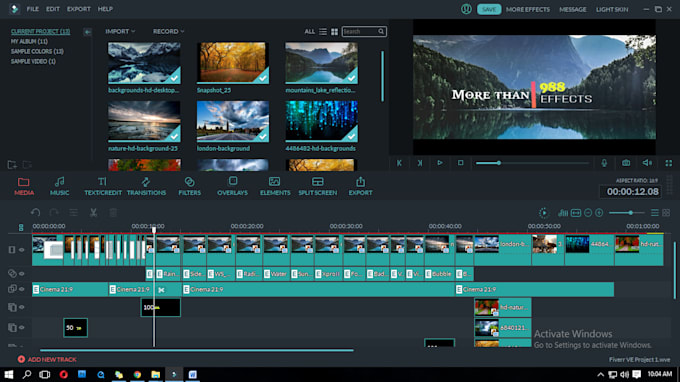Viewport: 680px width, 382px height.
Task: Click the scissors split icon
Action: [x=93, y=212]
